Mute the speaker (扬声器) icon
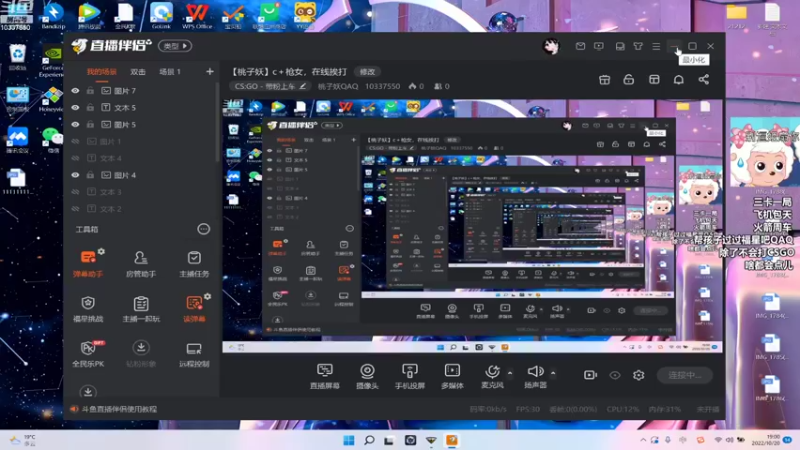 click(x=535, y=371)
